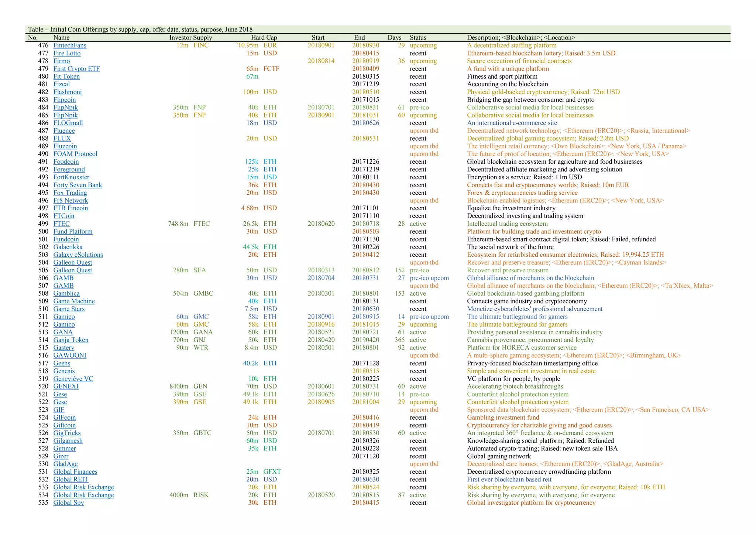Viewport: 756px width, 535px height.
Task: Click the Galaxy eSolutions link
Action: click(x=78, y=255)
